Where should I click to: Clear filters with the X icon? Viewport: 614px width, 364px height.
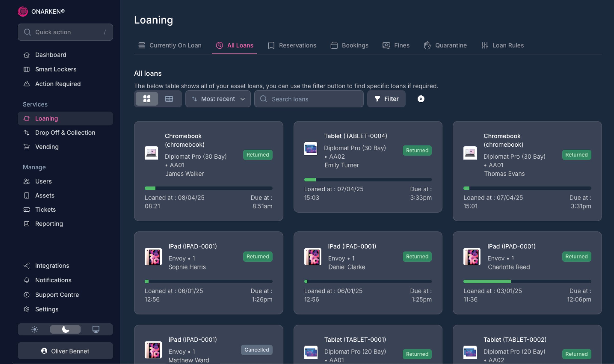tap(421, 99)
